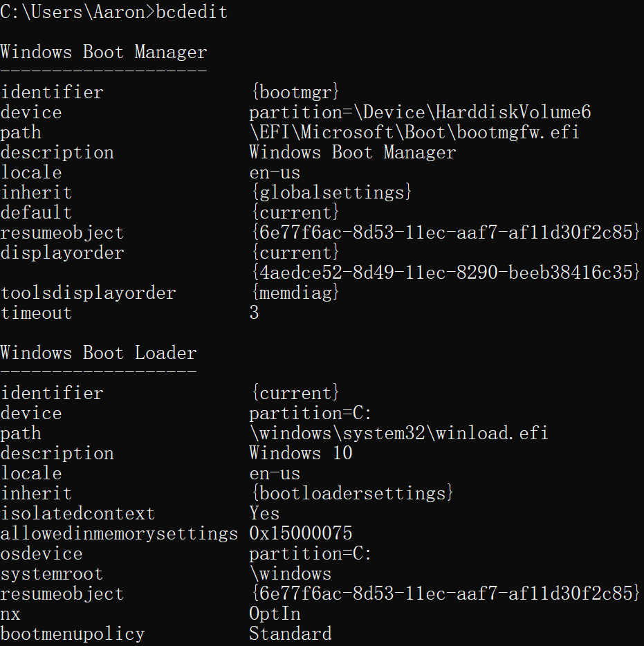Click the Windows Boot Loader section heading

click(98, 353)
